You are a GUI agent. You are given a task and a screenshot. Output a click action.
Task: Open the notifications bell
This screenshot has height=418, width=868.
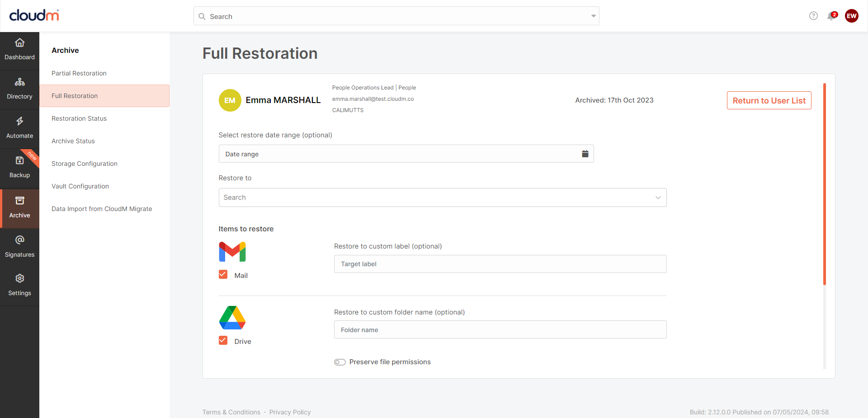[x=831, y=16]
